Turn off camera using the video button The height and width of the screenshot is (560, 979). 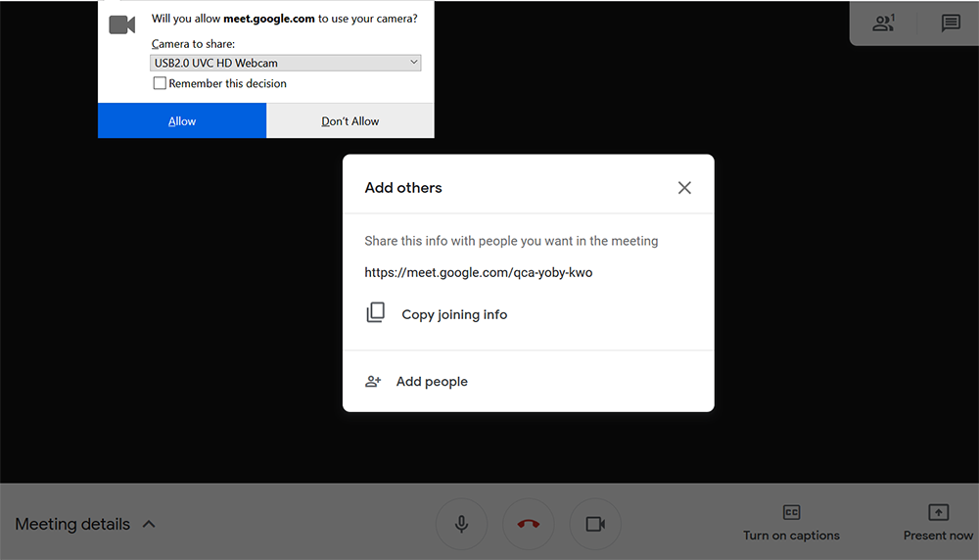click(595, 524)
